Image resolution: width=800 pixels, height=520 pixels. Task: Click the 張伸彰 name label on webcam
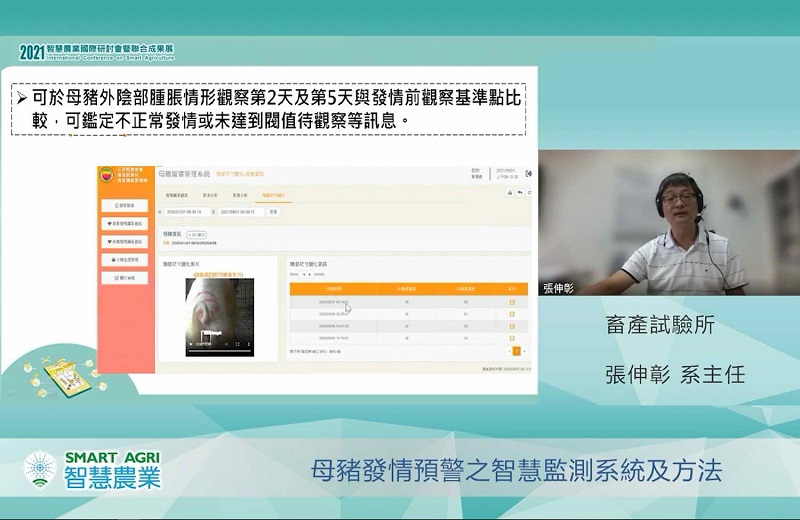pyautogui.click(x=558, y=288)
